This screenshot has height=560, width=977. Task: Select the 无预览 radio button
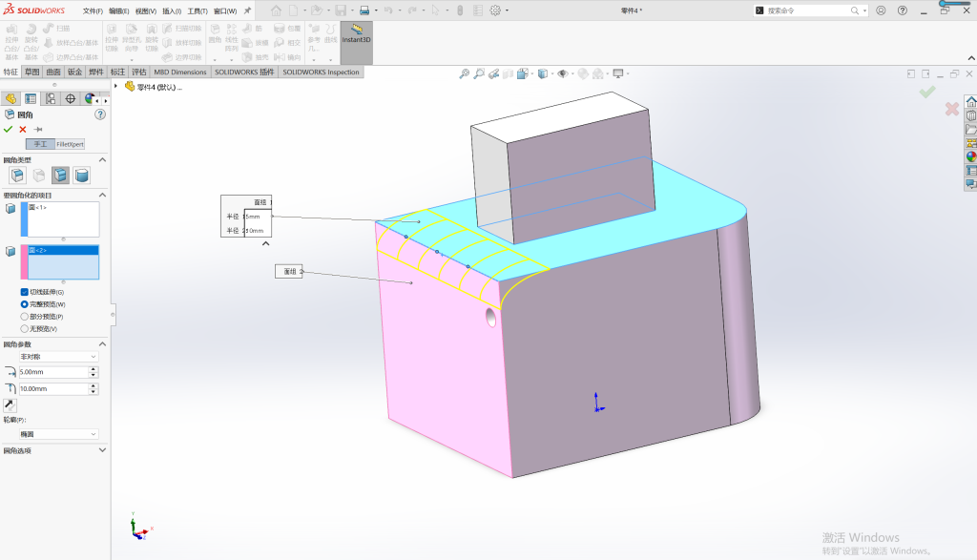coord(24,328)
